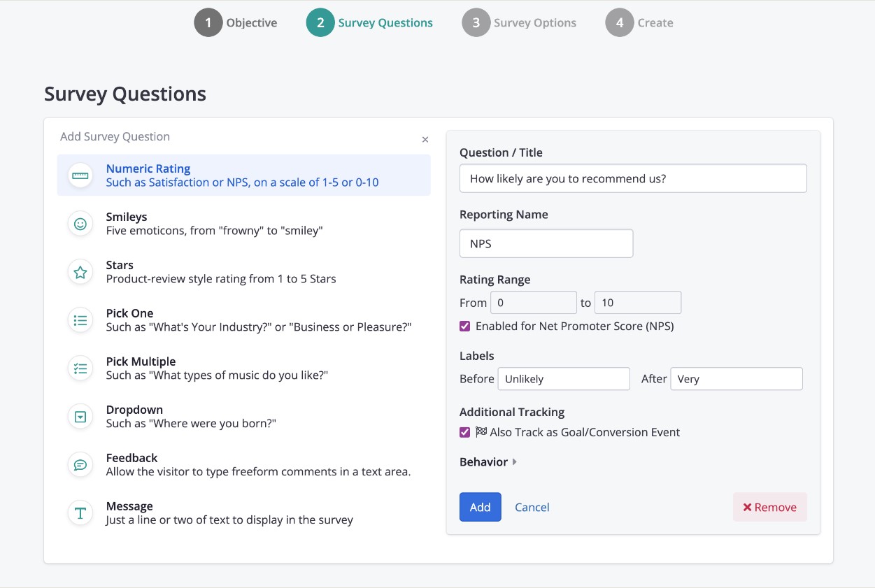Click the Rating Range From field
875x588 pixels.
pos(534,303)
